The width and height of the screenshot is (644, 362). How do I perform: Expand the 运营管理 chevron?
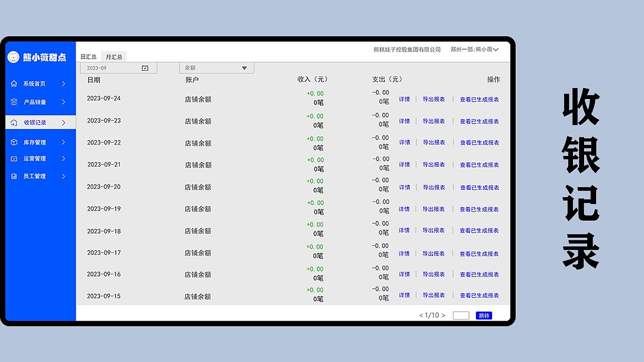coord(63,158)
